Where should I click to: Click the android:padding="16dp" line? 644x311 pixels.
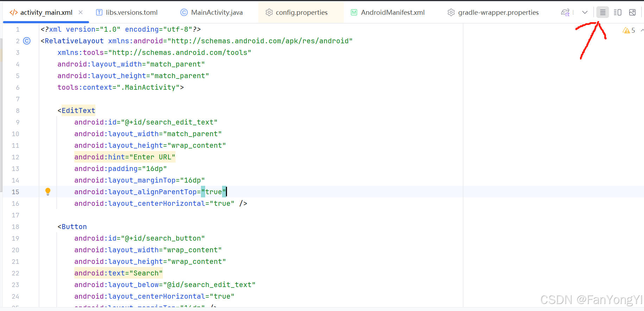[121, 169]
